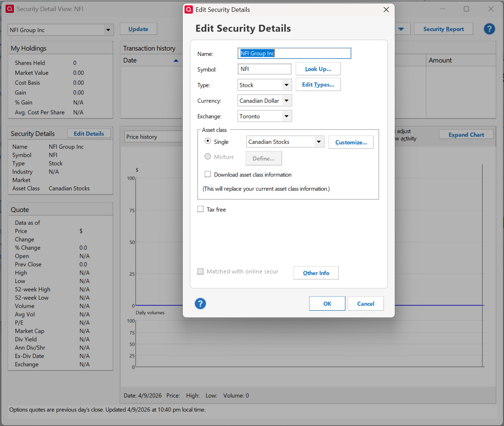Confirm changes with OK button
The image size is (504, 426).
point(327,304)
